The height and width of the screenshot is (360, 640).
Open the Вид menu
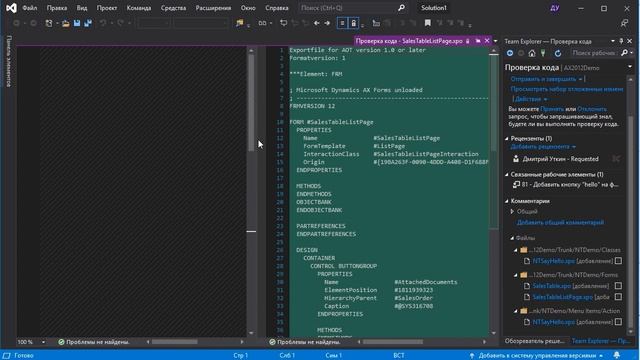[x=82, y=8]
